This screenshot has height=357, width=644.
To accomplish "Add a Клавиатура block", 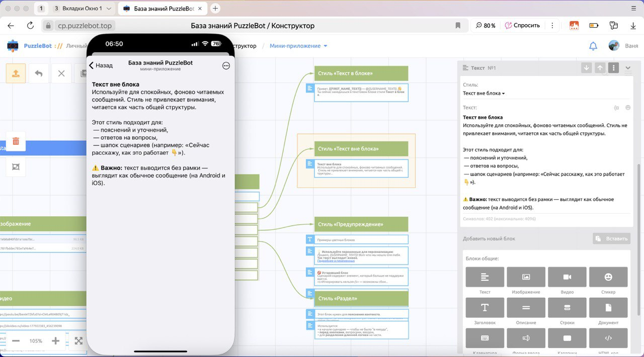I will 485,338.
